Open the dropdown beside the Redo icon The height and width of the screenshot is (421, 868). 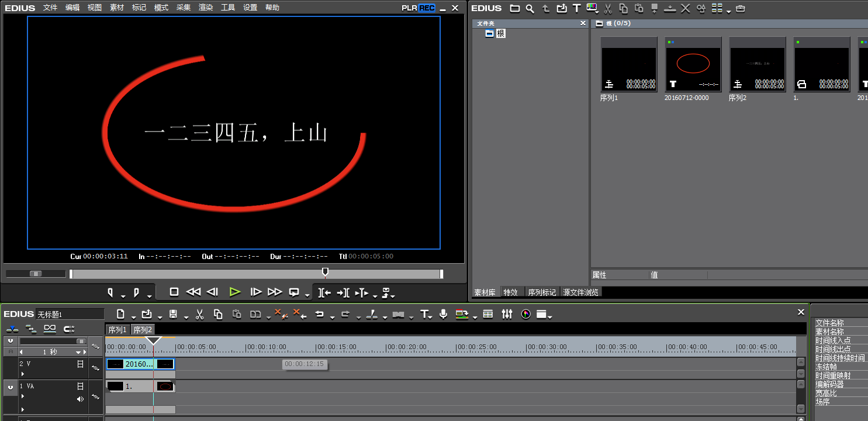tap(358, 315)
